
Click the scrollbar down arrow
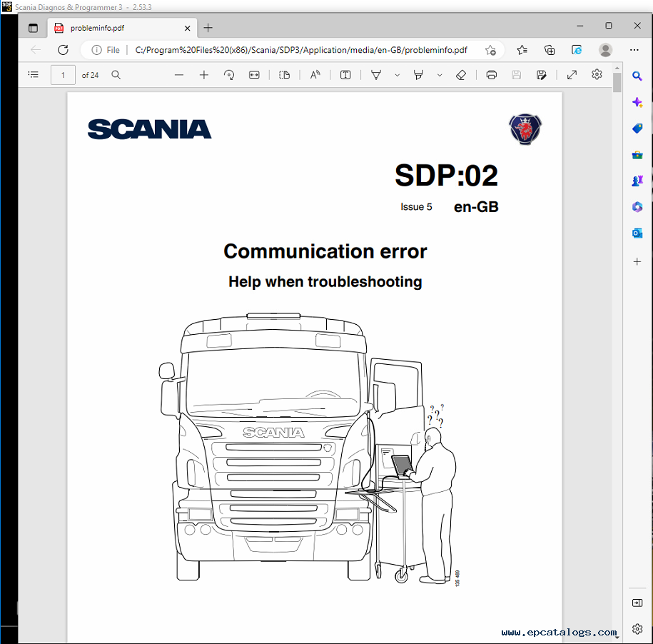pos(617,638)
